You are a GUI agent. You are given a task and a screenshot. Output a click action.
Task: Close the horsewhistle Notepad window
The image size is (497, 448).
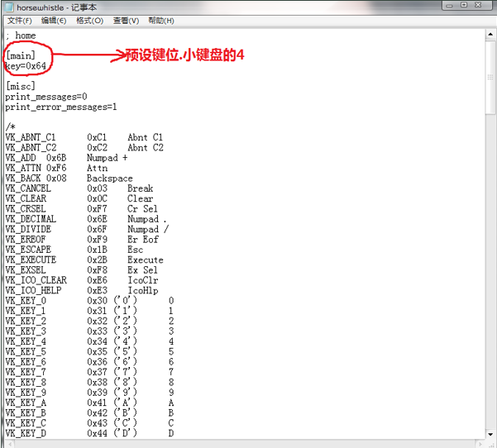pyautogui.click(x=478, y=5)
